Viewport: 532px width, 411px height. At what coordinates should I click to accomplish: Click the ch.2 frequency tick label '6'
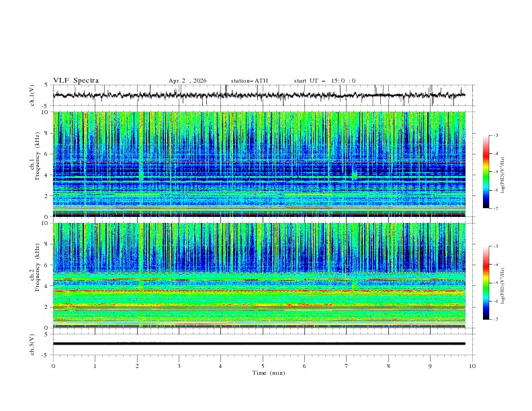point(46,265)
